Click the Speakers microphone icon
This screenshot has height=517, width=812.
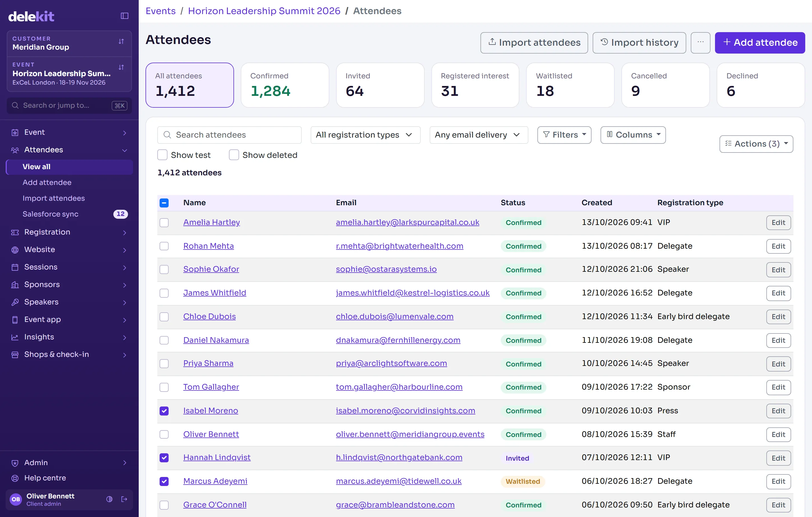(x=15, y=302)
